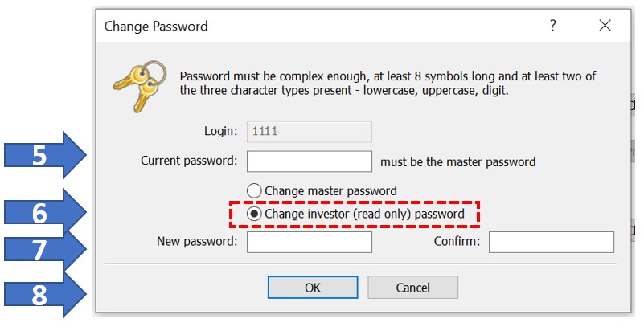Click the "Current password:" label
The width and height of the screenshot is (644, 331).
189,161
